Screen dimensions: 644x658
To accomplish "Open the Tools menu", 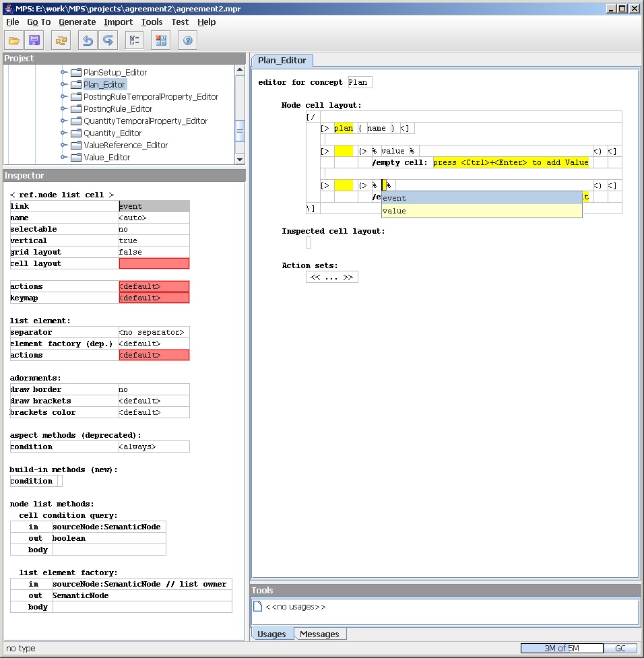I will (152, 22).
